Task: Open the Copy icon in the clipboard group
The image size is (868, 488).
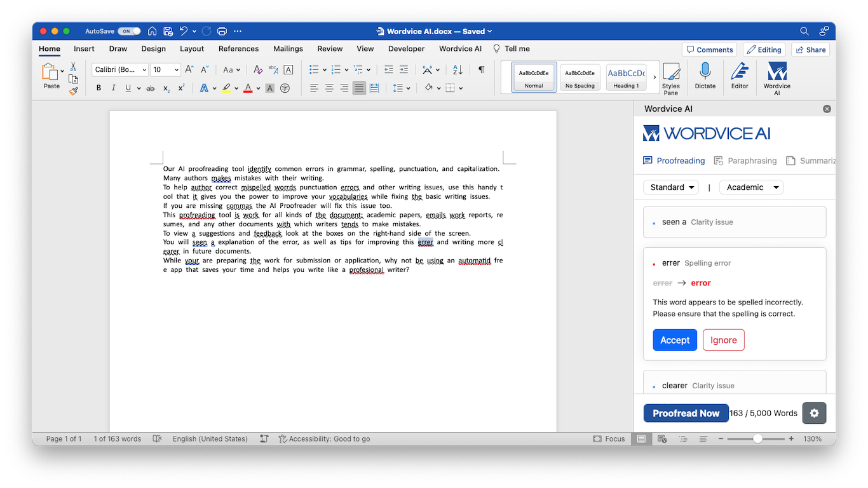Action: 73,79
